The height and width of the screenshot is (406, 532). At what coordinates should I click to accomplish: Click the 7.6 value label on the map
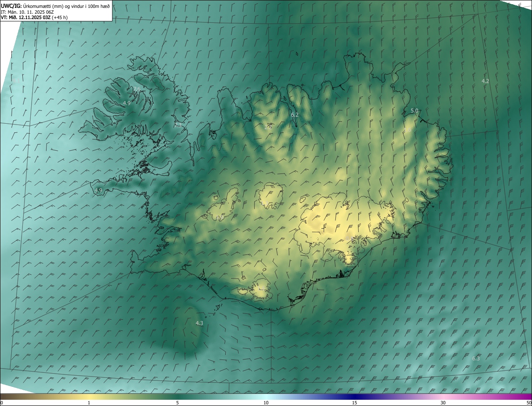[x=137, y=89]
